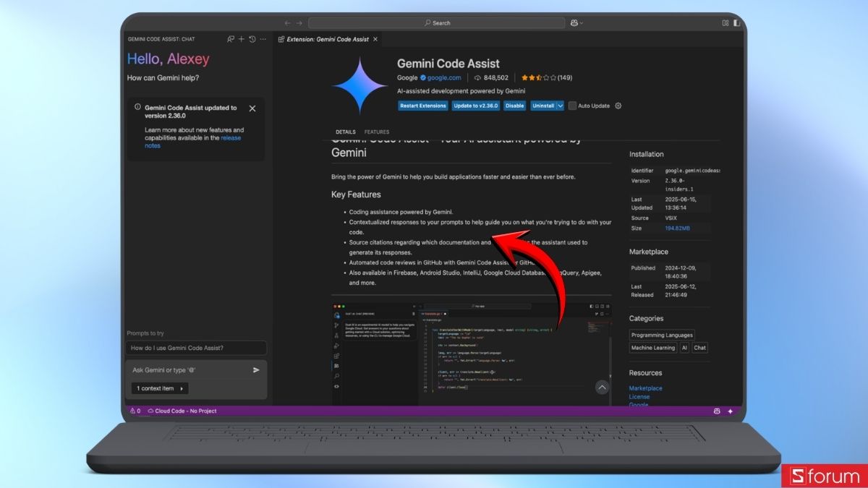This screenshot has width=868, height=488.
Task: Click the Gemini star extension logo
Action: (x=359, y=85)
